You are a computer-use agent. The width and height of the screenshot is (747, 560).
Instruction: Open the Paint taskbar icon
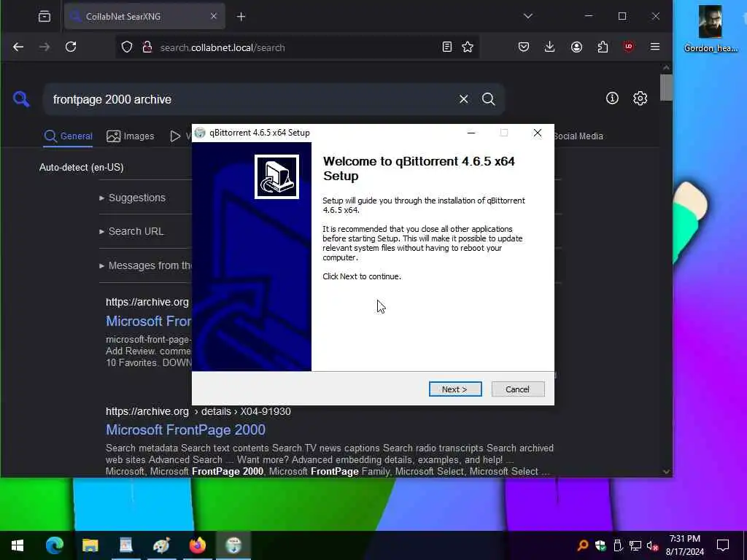(x=161, y=545)
